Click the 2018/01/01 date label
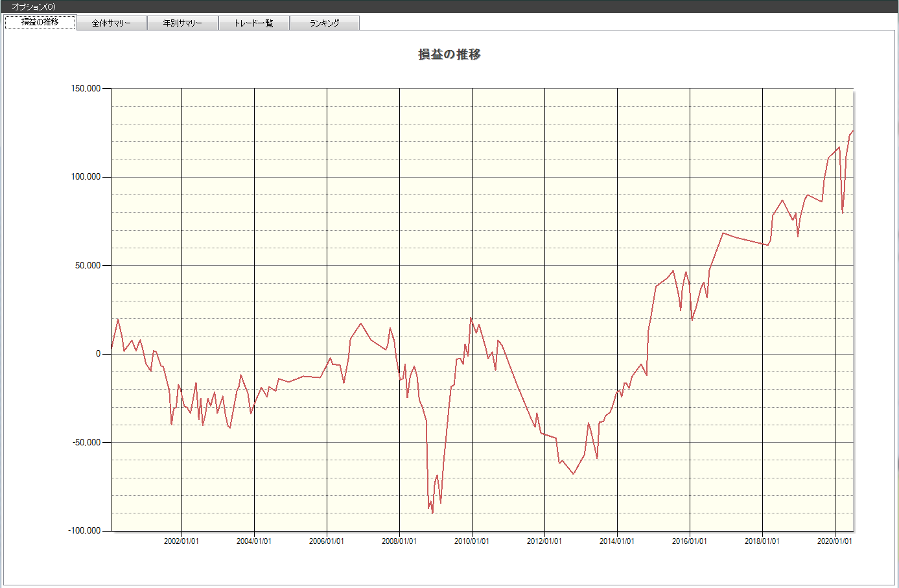 (x=762, y=541)
